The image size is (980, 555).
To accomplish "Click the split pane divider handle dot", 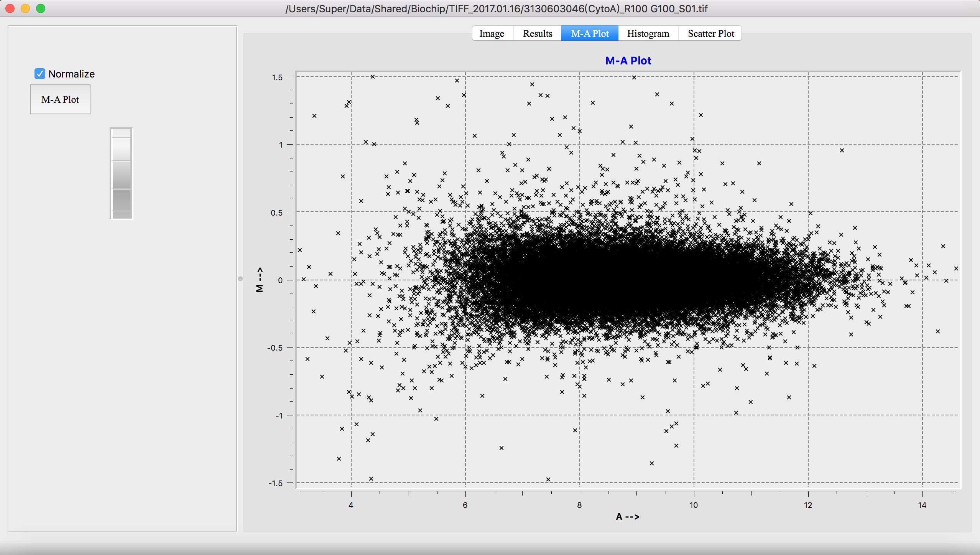I will (x=240, y=279).
